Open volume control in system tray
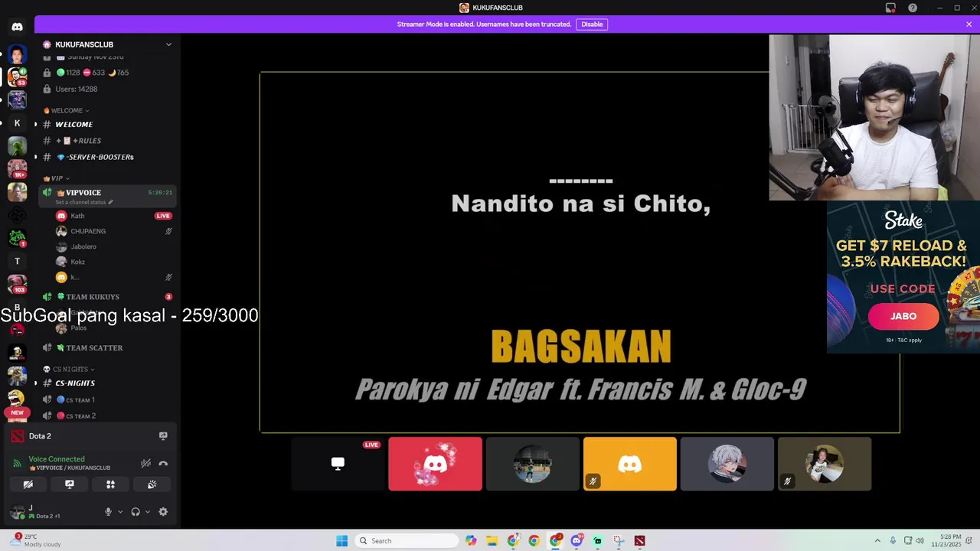The image size is (980, 551). [x=920, y=541]
